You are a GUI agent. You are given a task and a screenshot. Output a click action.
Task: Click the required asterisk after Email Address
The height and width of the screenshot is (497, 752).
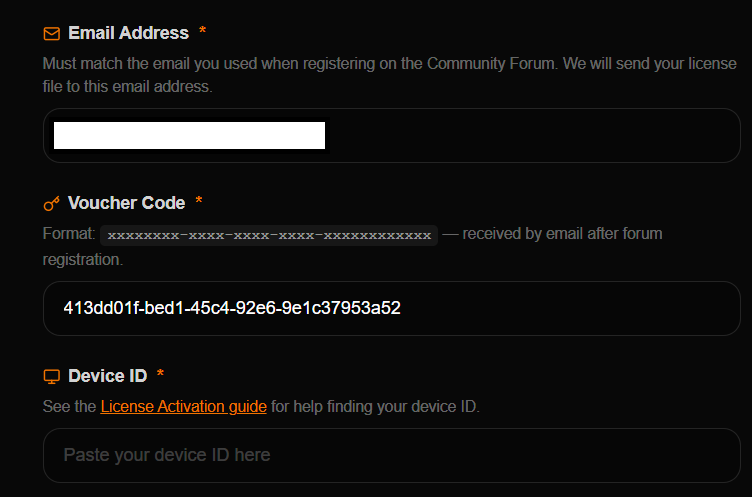202,31
